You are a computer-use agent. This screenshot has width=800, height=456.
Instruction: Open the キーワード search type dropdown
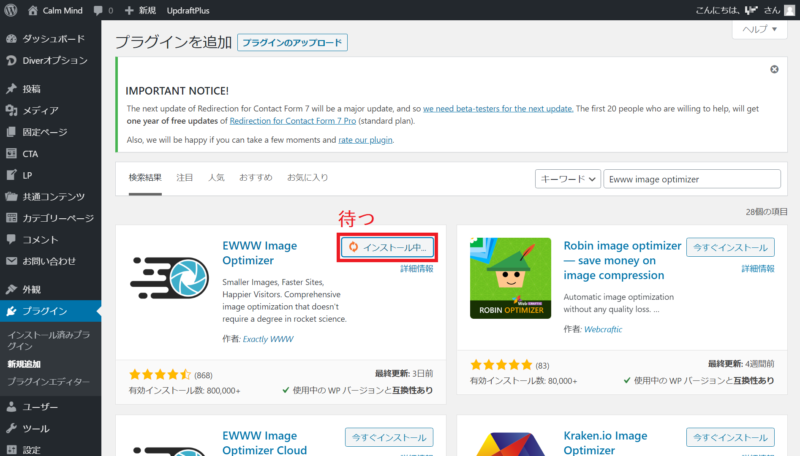tap(567, 179)
